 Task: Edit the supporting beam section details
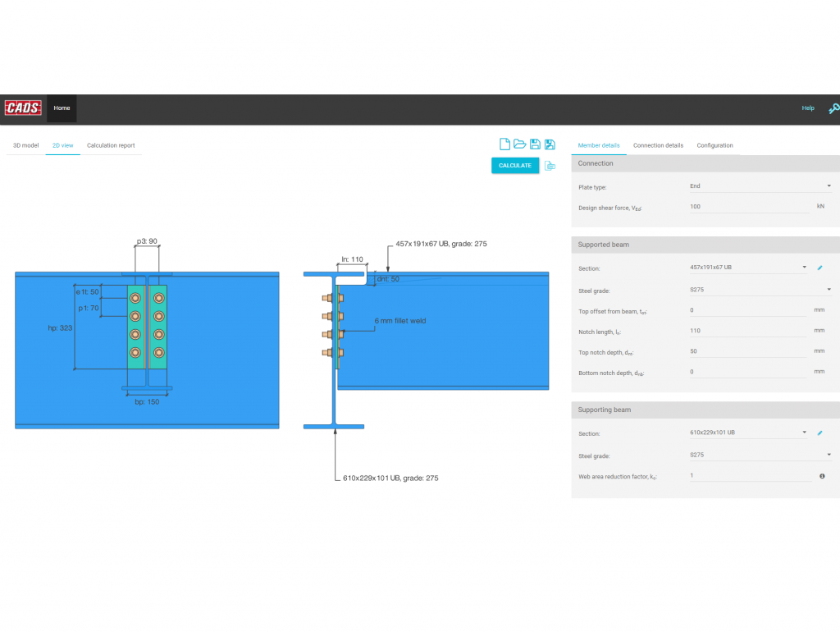[820, 432]
